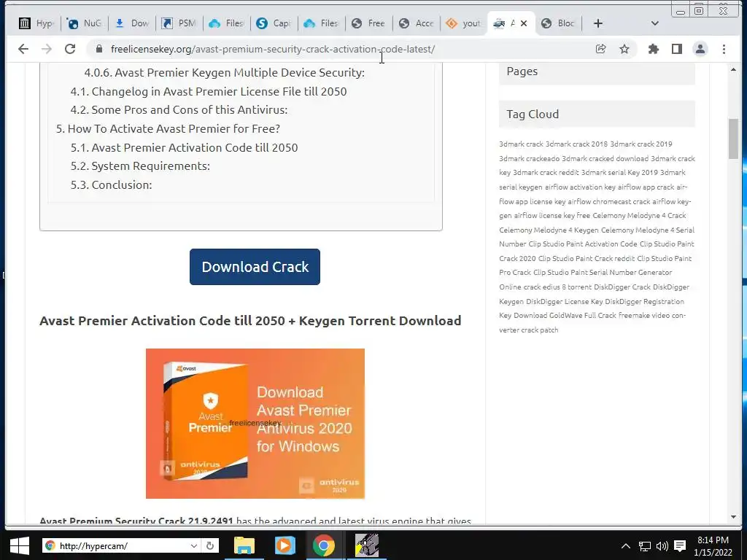Viewport: 747px width, 560px height.
Task: Click the 3dmark crack reddit tag
Action: (x=546, y=172)
